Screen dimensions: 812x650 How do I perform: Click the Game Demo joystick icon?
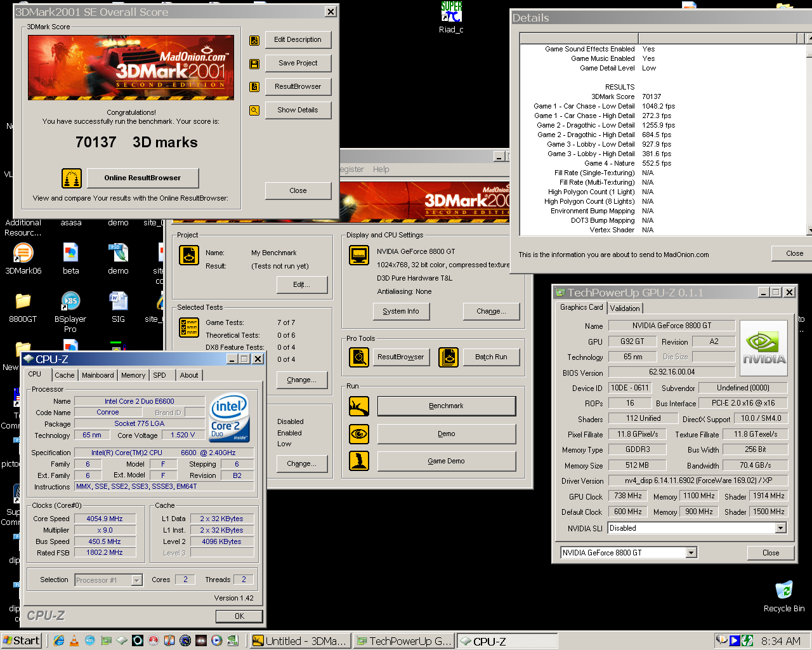(359, 461)
